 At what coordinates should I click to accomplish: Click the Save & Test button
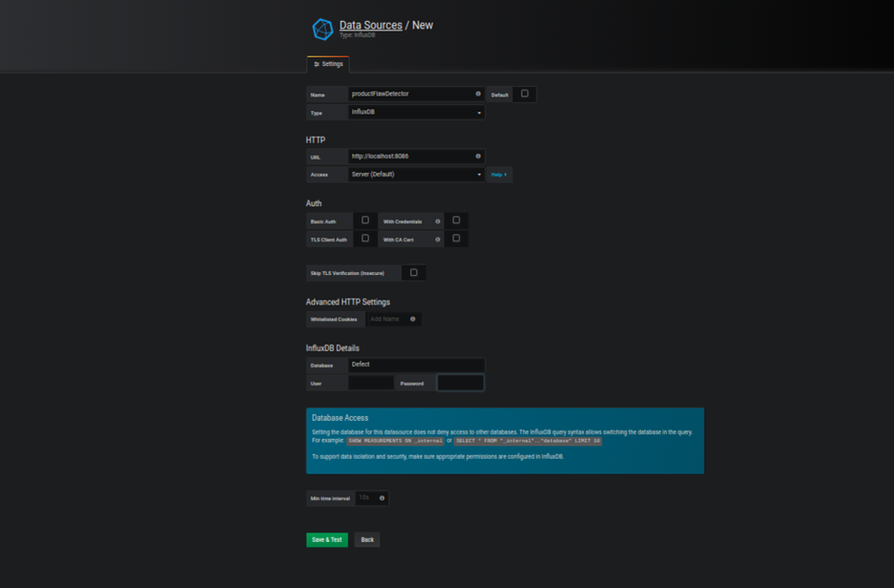coord(327,539)
